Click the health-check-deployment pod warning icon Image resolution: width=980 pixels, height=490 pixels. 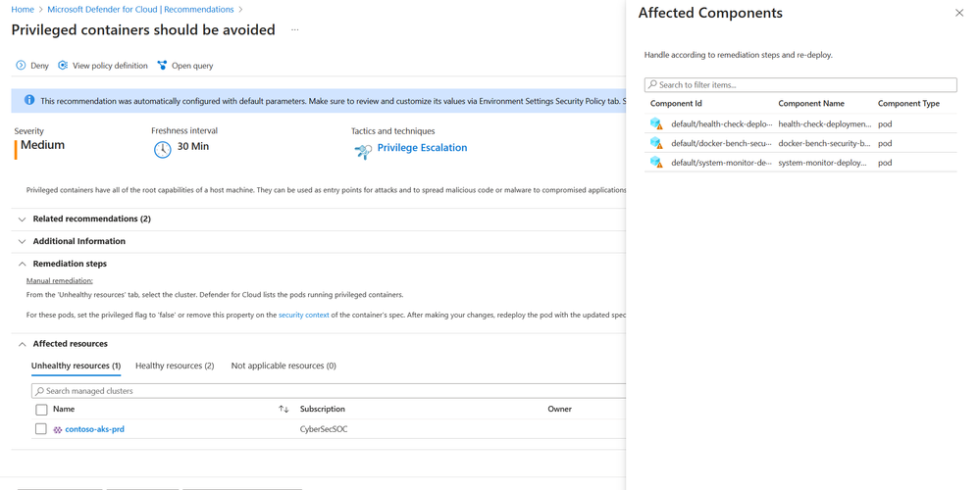click(656, 123)
